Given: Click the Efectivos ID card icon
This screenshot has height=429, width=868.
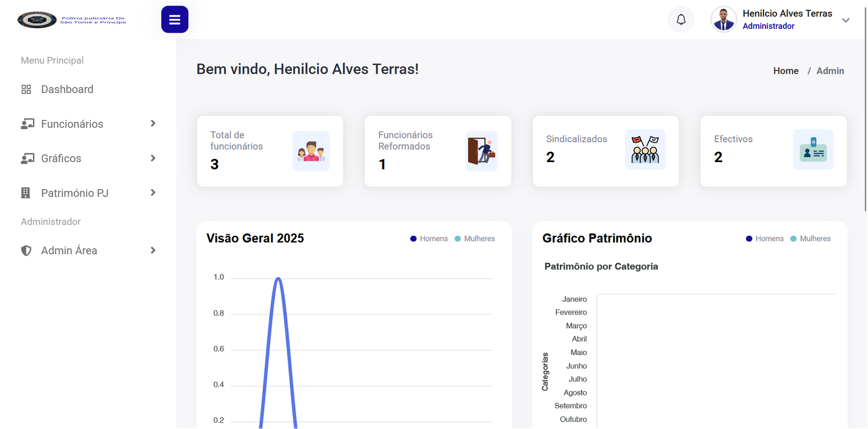Looking at the screenshot, I should pos(813,150).
